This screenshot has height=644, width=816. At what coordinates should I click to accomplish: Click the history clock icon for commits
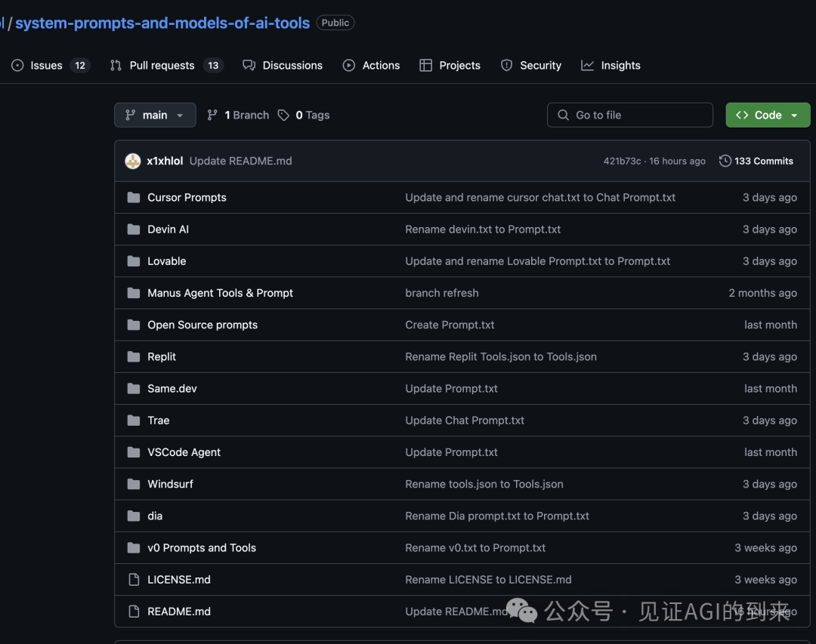pyautogui.click(x=725, y=161)
